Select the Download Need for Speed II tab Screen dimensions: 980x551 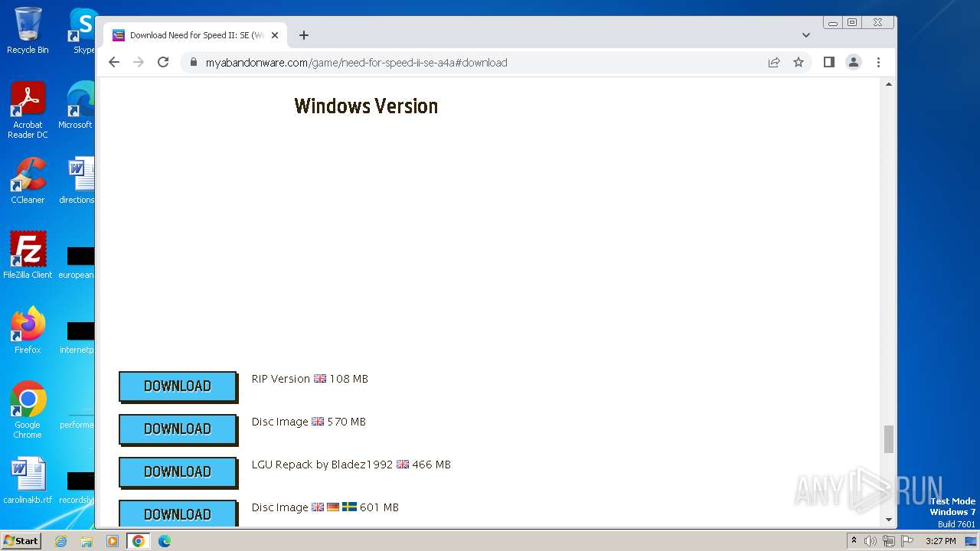[196, 35]
